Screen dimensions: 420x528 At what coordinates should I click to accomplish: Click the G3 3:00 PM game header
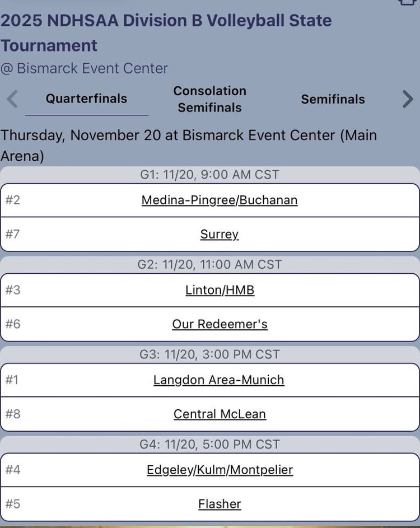(x=209, y=354)
